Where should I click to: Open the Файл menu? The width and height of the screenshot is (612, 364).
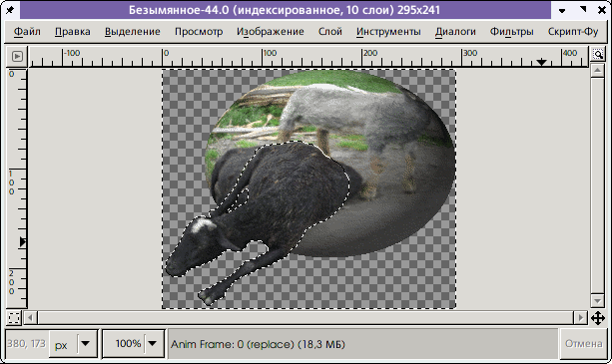tap(27, 32)
